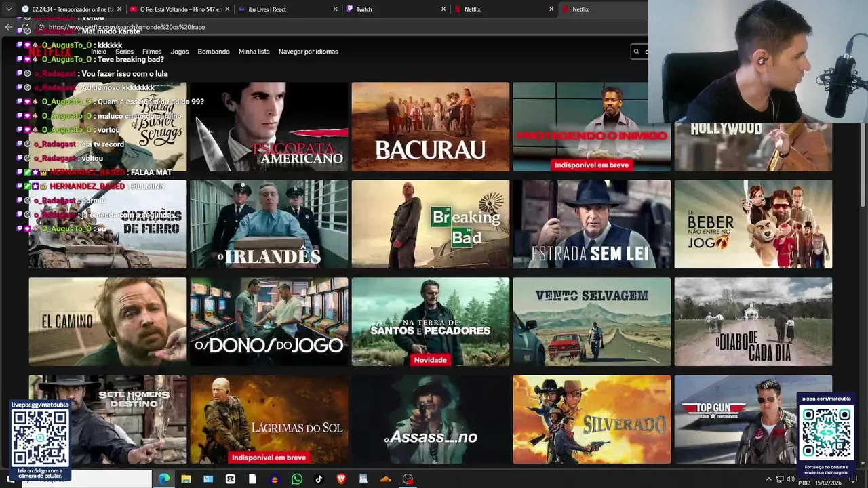Go back using the browser back arrow
868x488 pixels.
[x=8, y=27]
